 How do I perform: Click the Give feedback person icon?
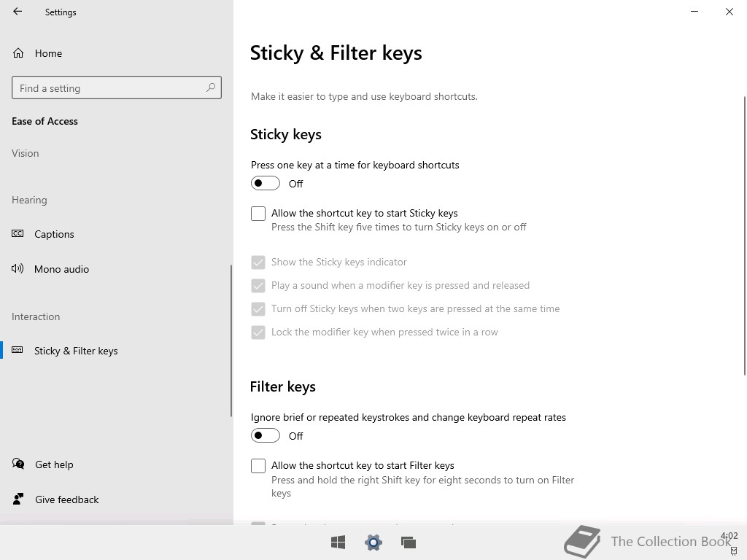coord(18,499)
